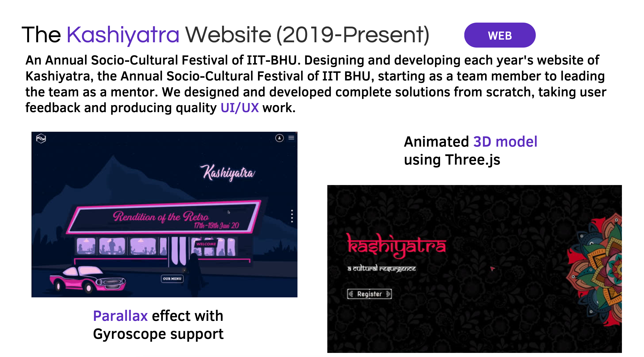Click the 'Website (2019-Present)' heading text
Image resolution: width=644 pixels, height=357 pixels.
tap(307, 35)
